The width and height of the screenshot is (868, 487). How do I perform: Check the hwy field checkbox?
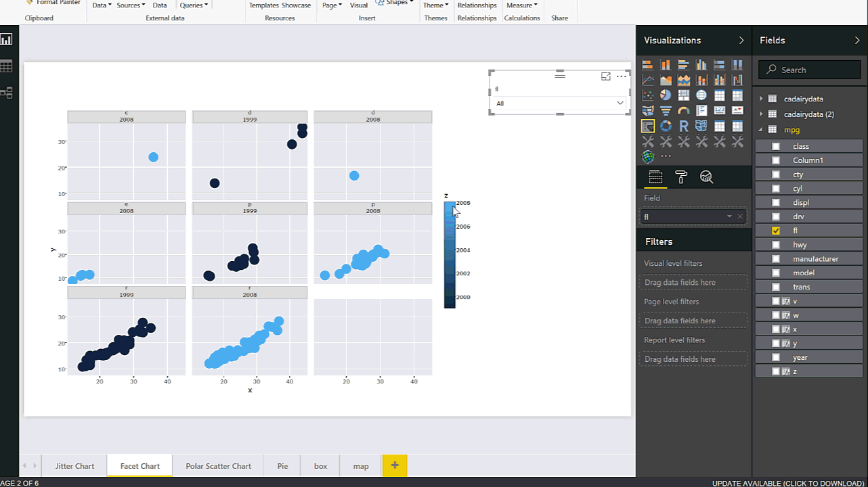coord(775,244)
